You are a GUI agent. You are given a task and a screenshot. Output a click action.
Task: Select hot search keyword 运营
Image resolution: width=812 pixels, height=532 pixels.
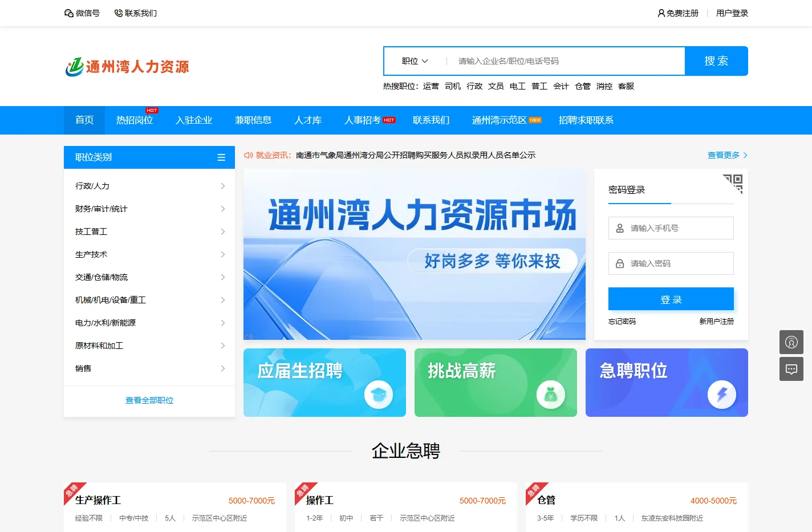431,86
